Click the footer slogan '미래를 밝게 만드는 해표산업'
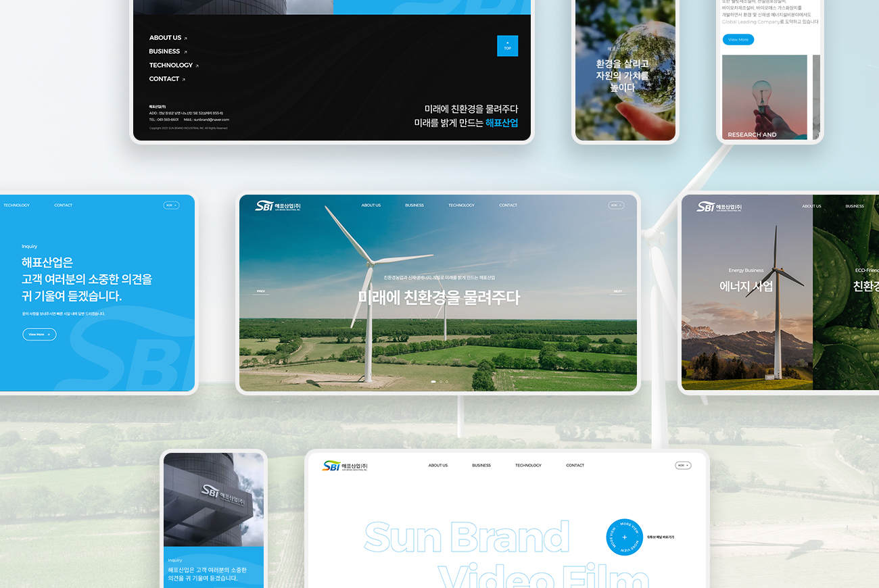 pyautogui.click(x=466, y=123)
